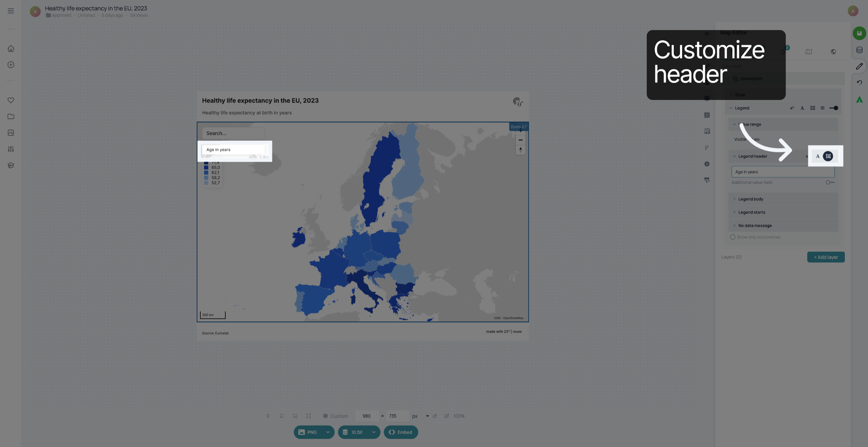Viewport: 868px width, 447px height.
Task: Click the fullscreen expand icon
Action: tap(309, 416)
